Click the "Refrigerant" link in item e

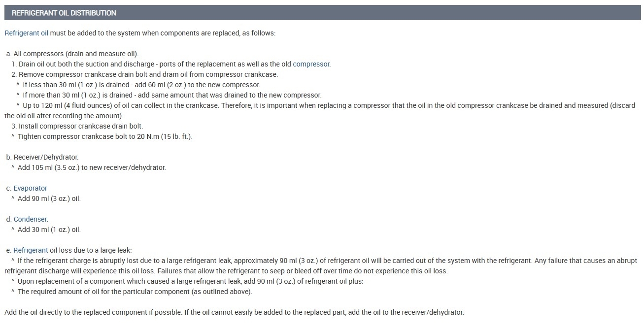pyautogui.click(x=31, y=250)
